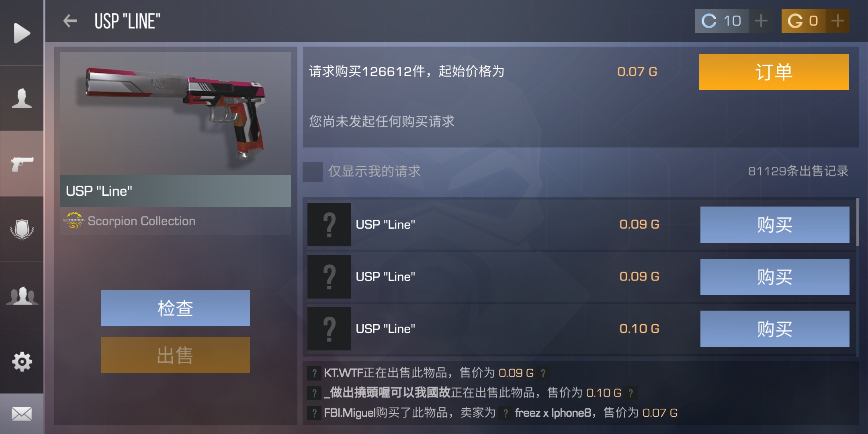Click the listings scrollbar on the right
The height and width of the screenshot is (434, 868).
click(x=857, y=222)
